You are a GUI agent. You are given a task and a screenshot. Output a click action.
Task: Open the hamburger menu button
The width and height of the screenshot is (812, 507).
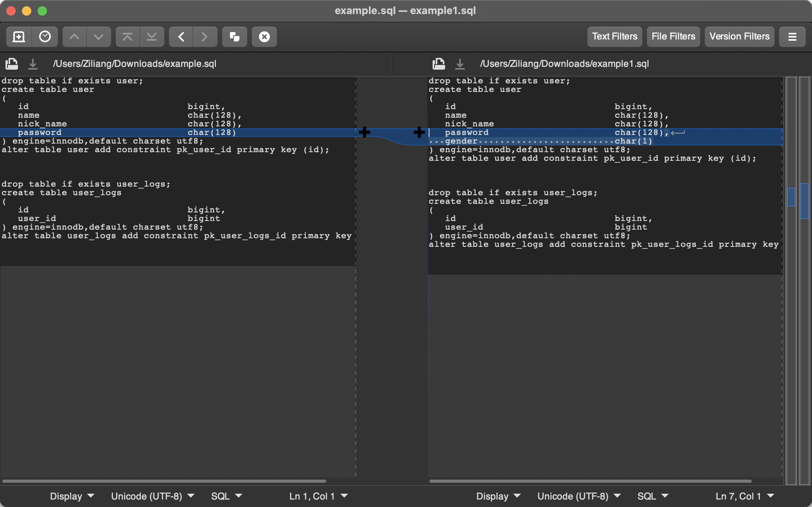click(792, 37)
